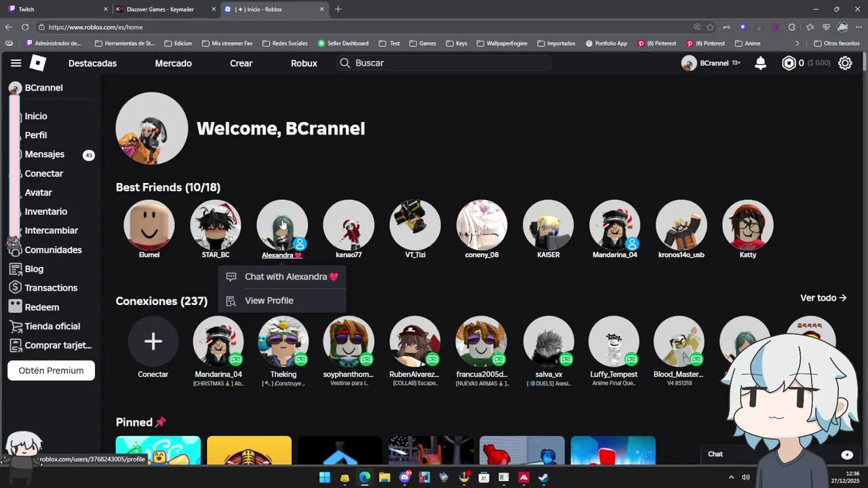Click into the Buscar search field
Image resolution: width=868 pixels, height=488 pixels.
click(x=445, y=63)
